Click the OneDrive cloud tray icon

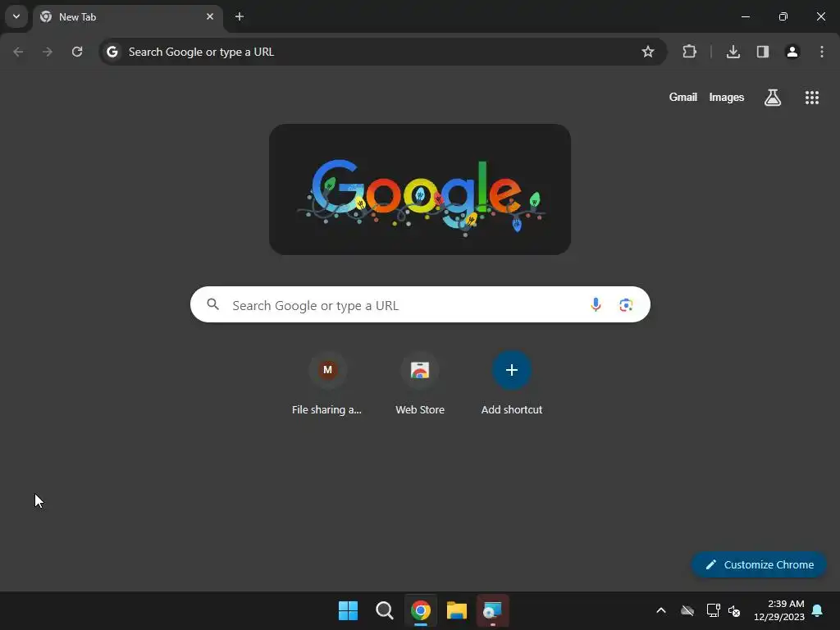tap(687, 610)
